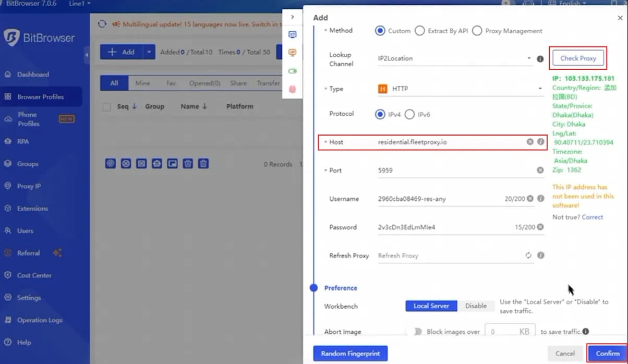Viewport: 628px width, 364px height.
Task: Click the blue monitor icon in side strip
Action: pos(292,35)
